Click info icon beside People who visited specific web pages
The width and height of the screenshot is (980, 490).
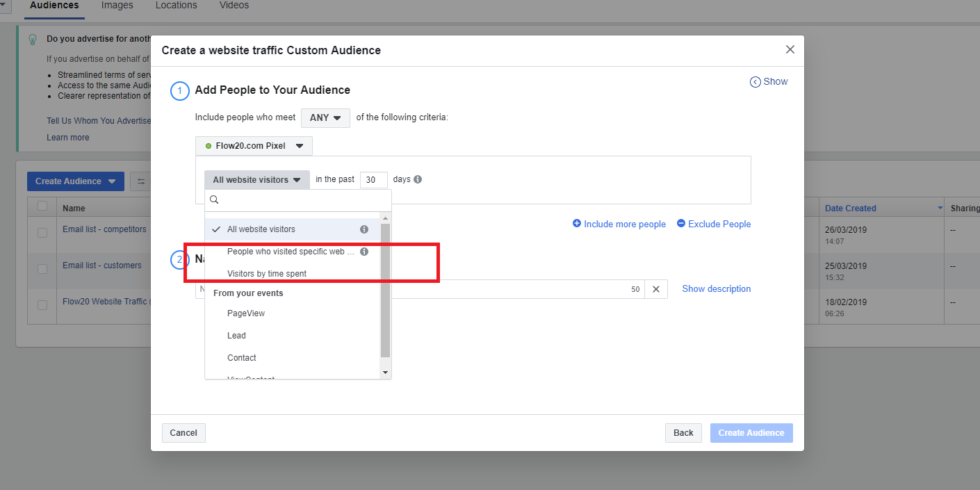click(364, 252)
